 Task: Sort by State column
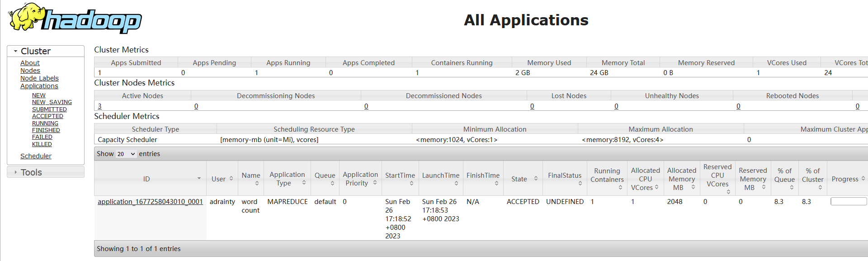pyautogui.click(x=523, y=179)
